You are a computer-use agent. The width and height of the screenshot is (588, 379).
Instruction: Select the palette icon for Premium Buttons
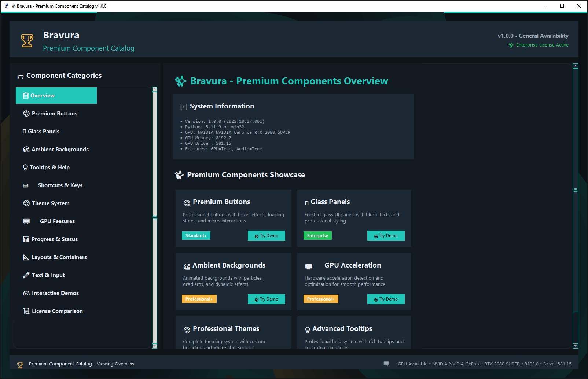coord(26,113)
